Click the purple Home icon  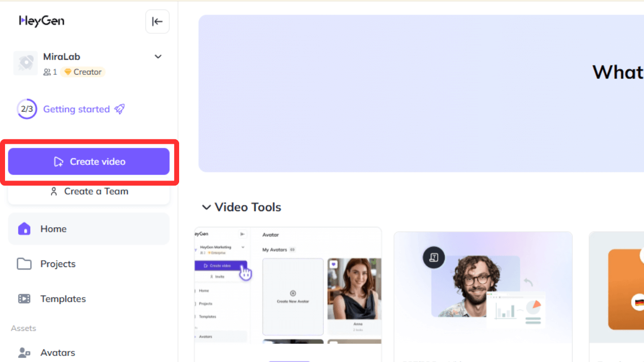(x=24, y=229)
